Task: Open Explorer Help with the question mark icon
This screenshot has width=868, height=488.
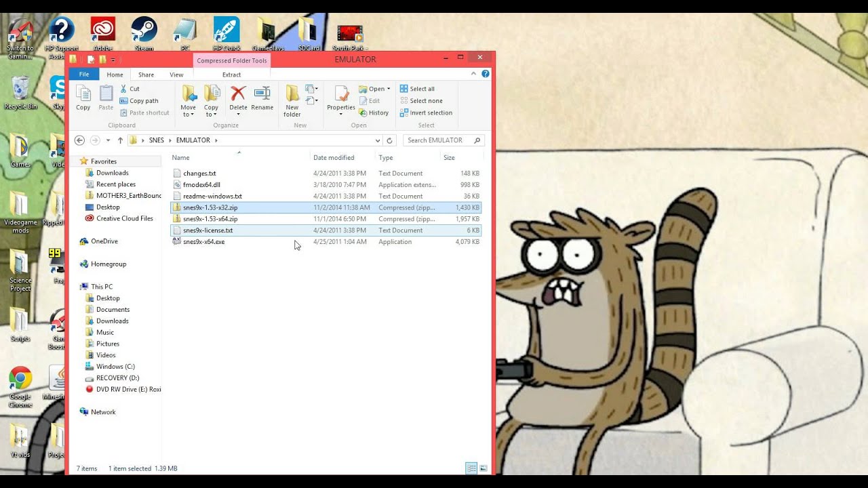Action: click(x=486, y=74)
